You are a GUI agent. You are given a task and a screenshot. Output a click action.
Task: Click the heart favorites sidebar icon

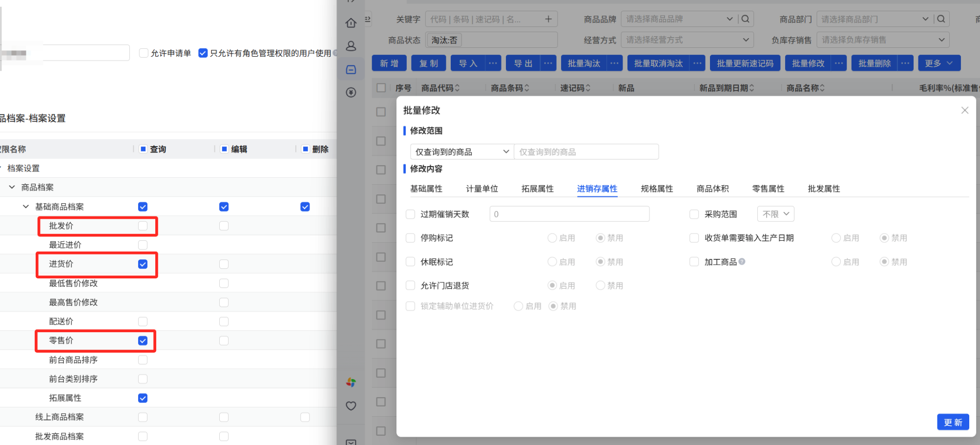tap(351, 406)
